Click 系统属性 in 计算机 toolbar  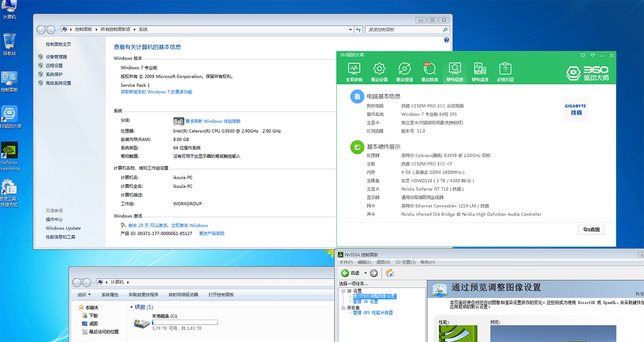tap(110, 295)
